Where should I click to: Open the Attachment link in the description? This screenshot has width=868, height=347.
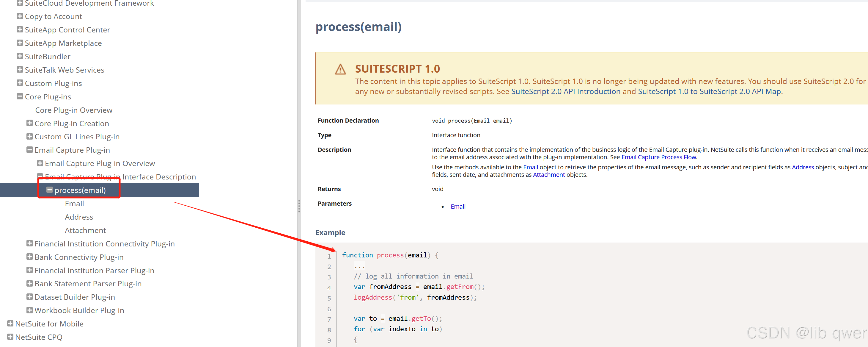click(x=549, y=174)
